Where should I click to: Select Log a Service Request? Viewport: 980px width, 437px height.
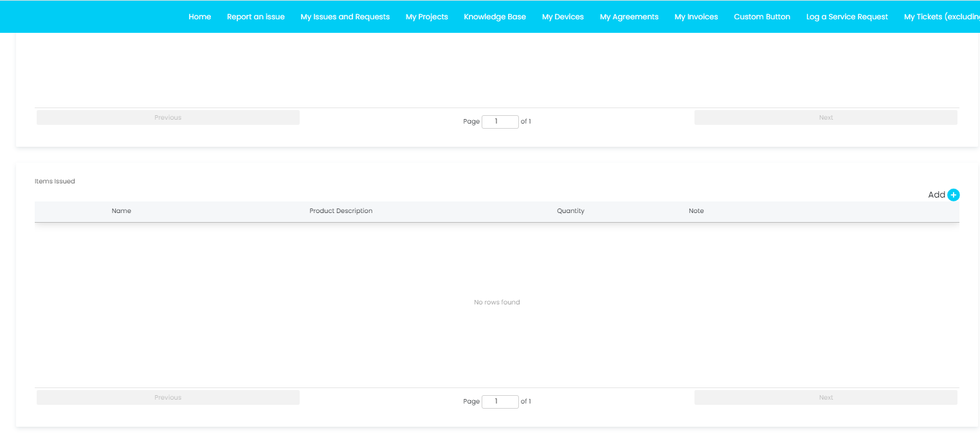[x=847, y=17]
